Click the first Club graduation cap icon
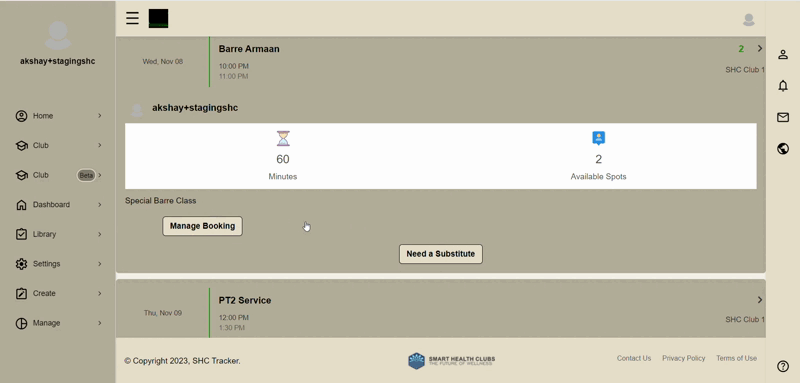 click(x=21, y=145)
